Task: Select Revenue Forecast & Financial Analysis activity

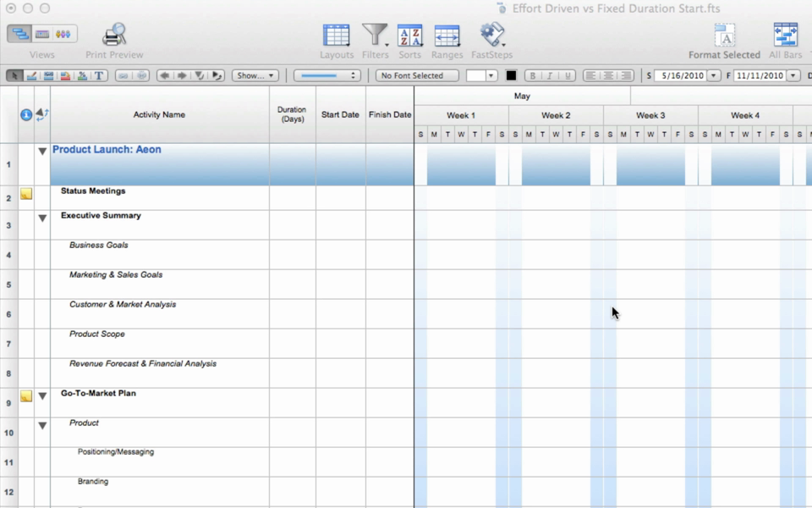Action: coord(143,363)
